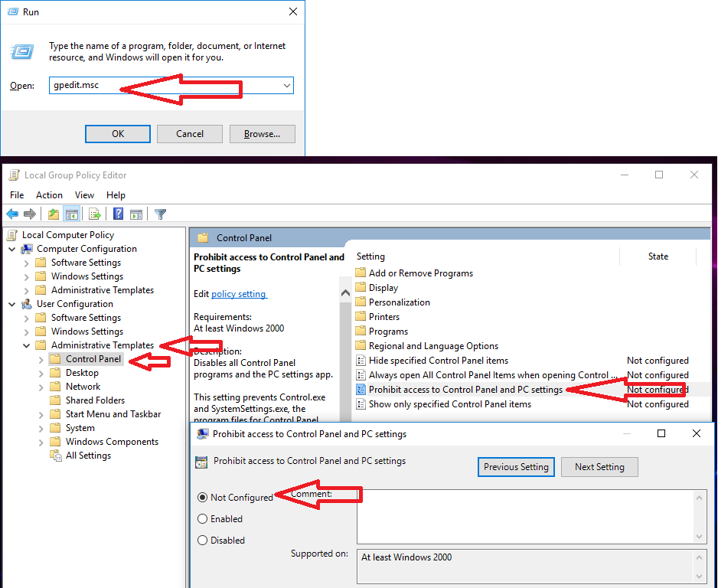Click the Filter funnel toolbar icon
This screenshot has width=718, height=588.
point(160,214)
